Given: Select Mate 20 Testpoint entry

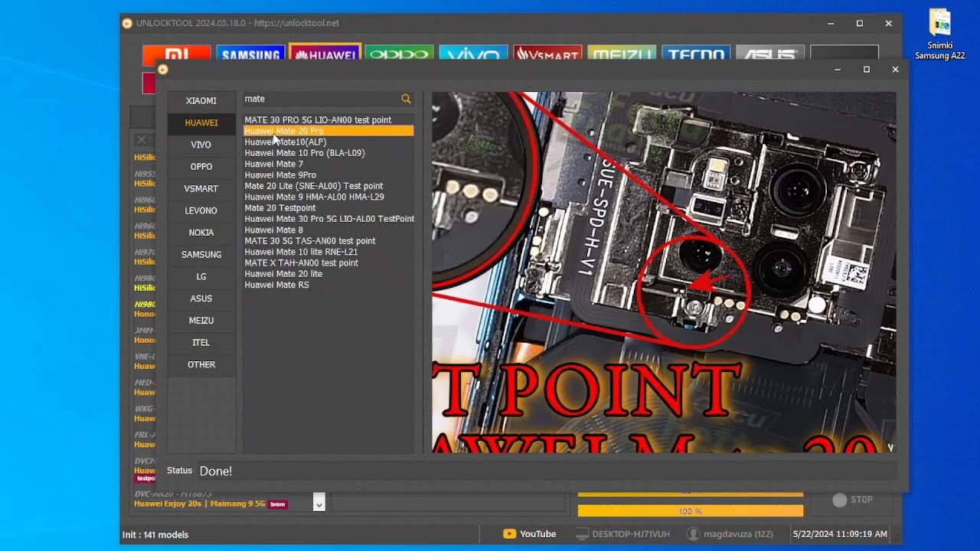Looking at the screenshot, I should (x=328, y=208).
